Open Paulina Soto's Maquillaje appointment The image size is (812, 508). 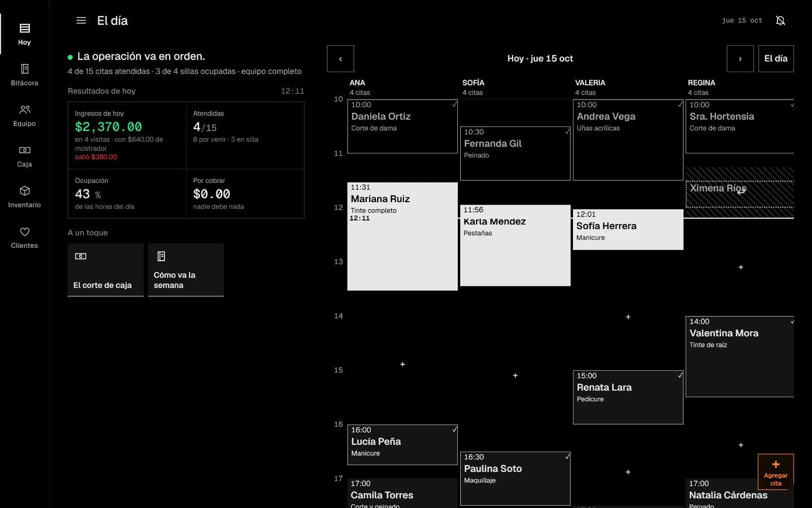tap(515, 479)
